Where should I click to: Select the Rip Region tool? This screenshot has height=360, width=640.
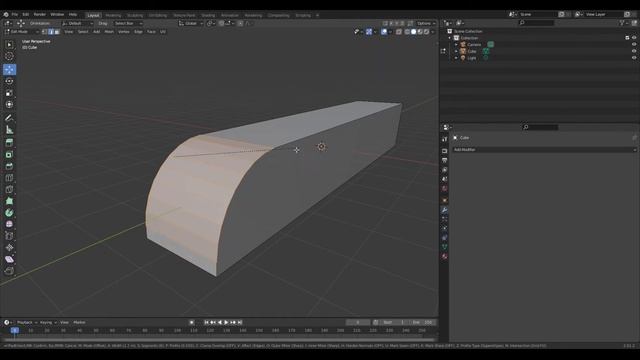point(9,271)
